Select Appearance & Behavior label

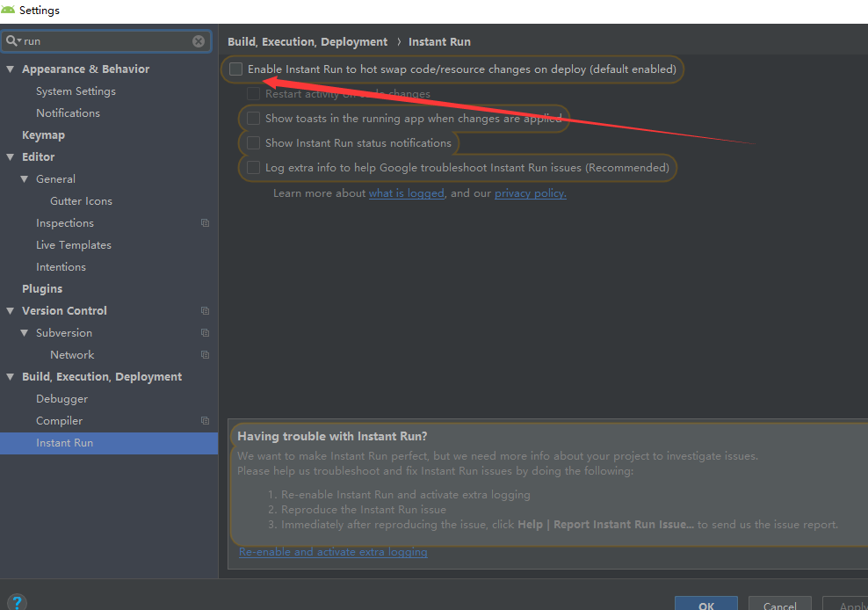(86, 69)
